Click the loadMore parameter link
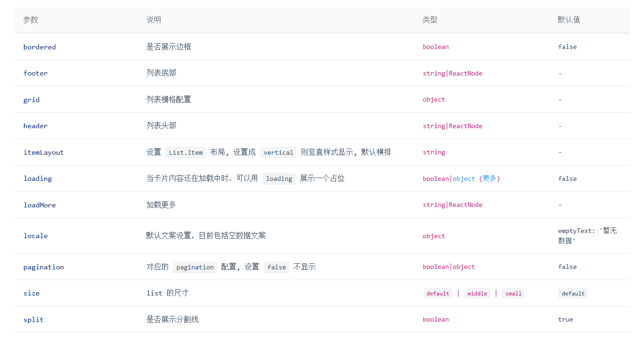Viewport: 644px width, 343px height. (x=39, y=205)
